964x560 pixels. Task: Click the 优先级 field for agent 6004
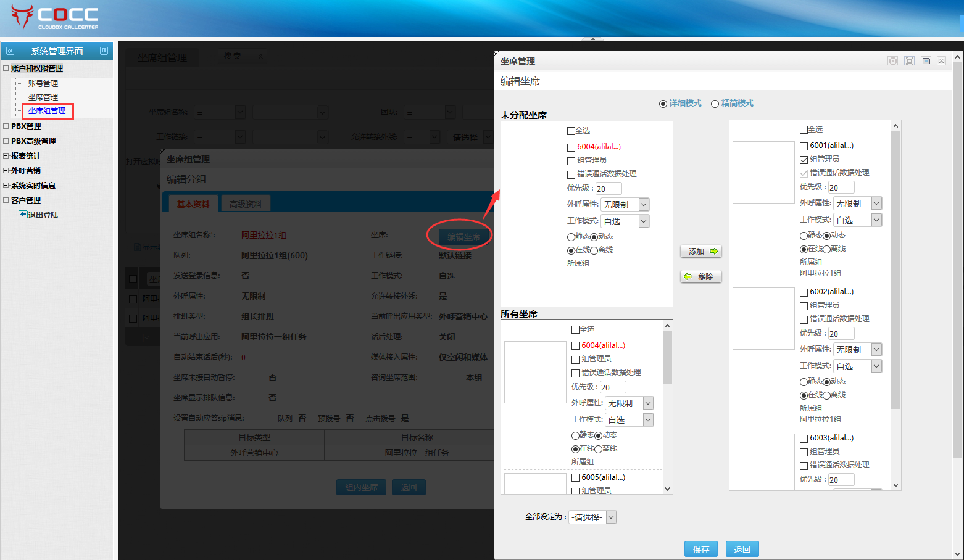pos(608,189)
